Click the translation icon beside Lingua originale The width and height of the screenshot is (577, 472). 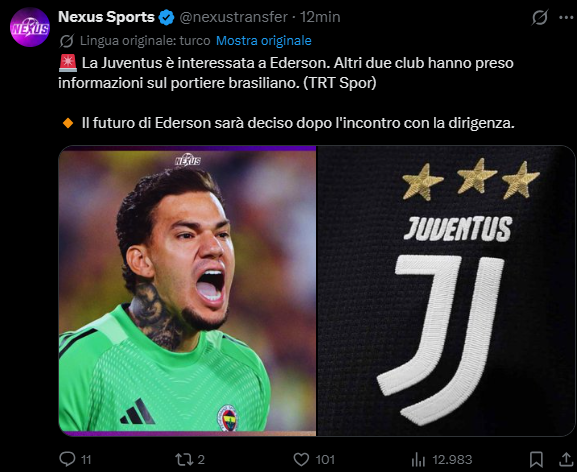click(67, 41)
